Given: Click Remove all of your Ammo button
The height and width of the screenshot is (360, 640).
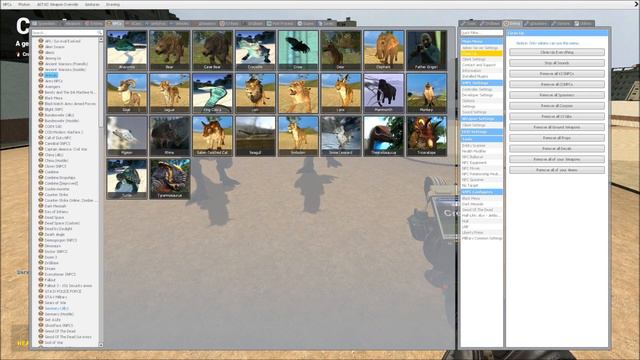Looking at the screenshot, I should (x=557, y=170).
